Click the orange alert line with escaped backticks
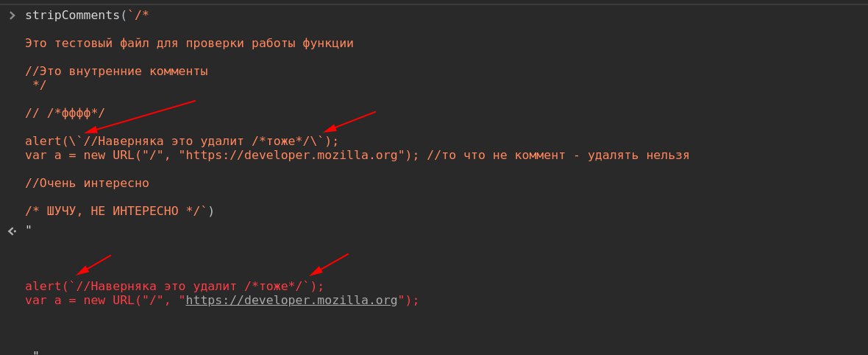The image size is (868, 355). (x=181, y=141)
